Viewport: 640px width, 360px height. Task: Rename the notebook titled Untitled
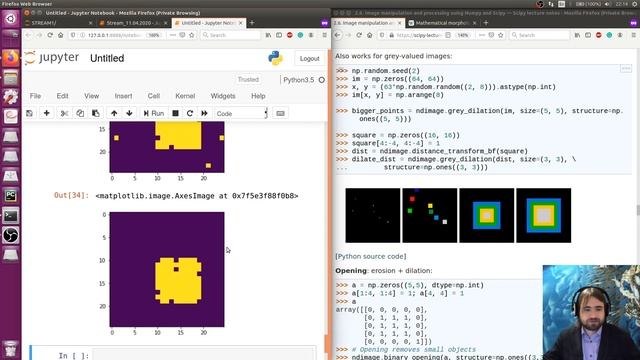pyautogui.click(x=107, y=58)
